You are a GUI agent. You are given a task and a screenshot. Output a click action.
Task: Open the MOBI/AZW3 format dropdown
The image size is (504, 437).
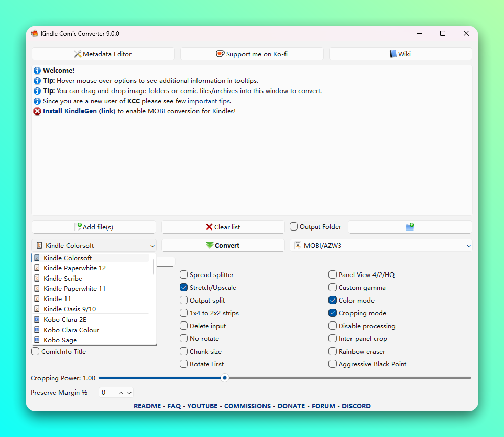click(468, 246)
